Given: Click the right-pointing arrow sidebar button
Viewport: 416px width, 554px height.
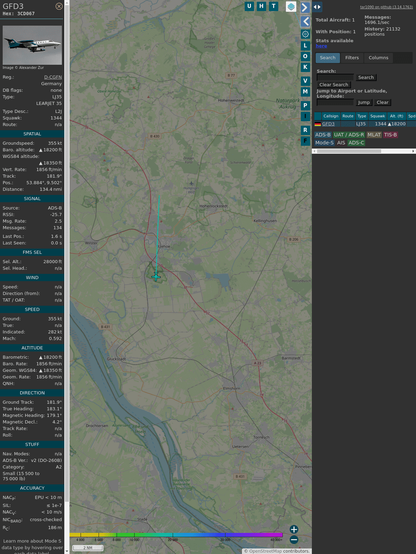Looking at the screenshot, I should 305,7.
